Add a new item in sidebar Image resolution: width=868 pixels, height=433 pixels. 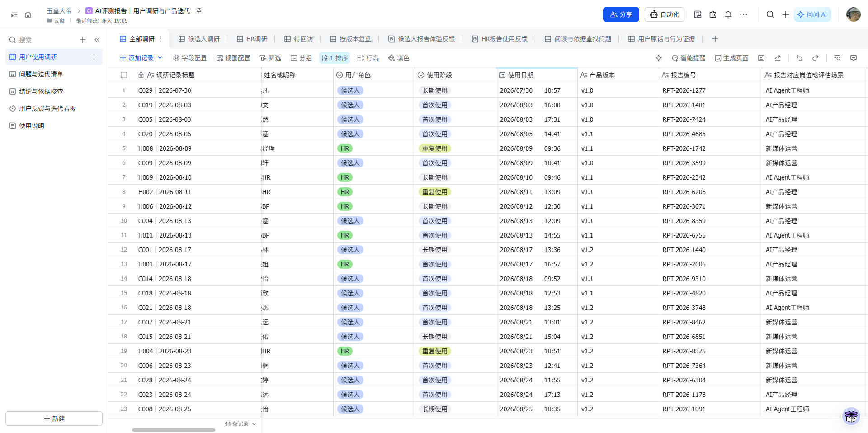click(x=83, y=40)
